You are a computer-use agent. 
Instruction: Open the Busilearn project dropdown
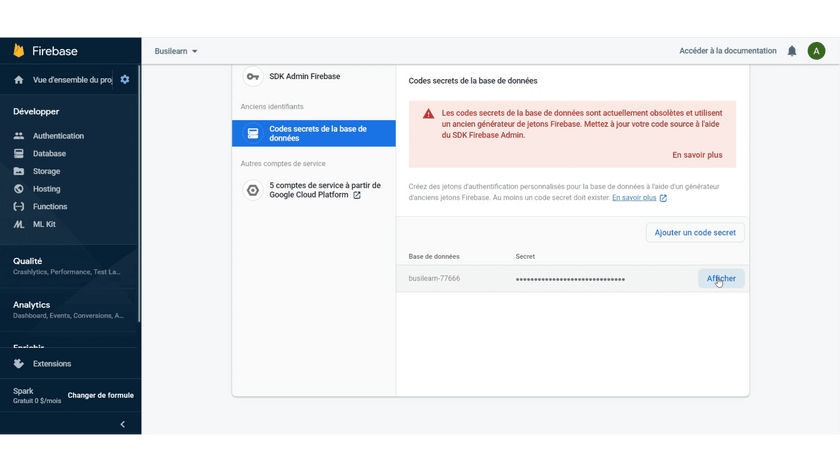click(176, 51)
